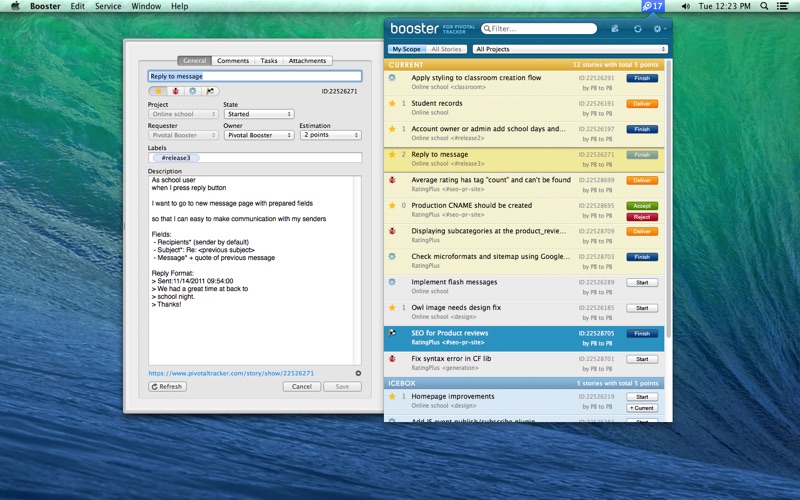
Task: Open the Owner dropdown
Action: pyautogui.click(x=259, y=135)
